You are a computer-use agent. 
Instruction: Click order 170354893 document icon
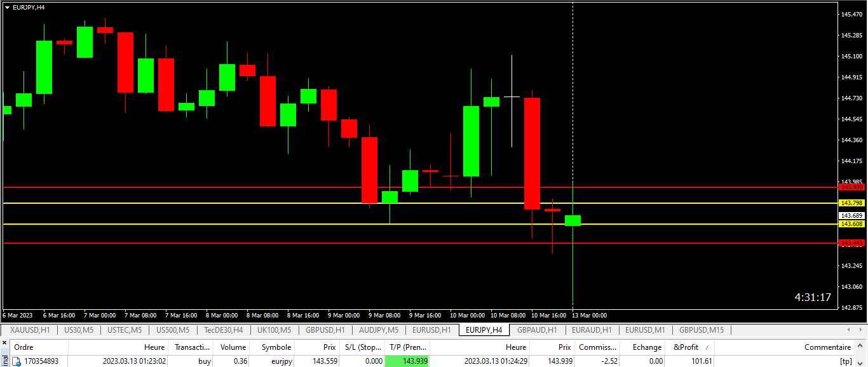pyautogui.click(x=17, y=361)
